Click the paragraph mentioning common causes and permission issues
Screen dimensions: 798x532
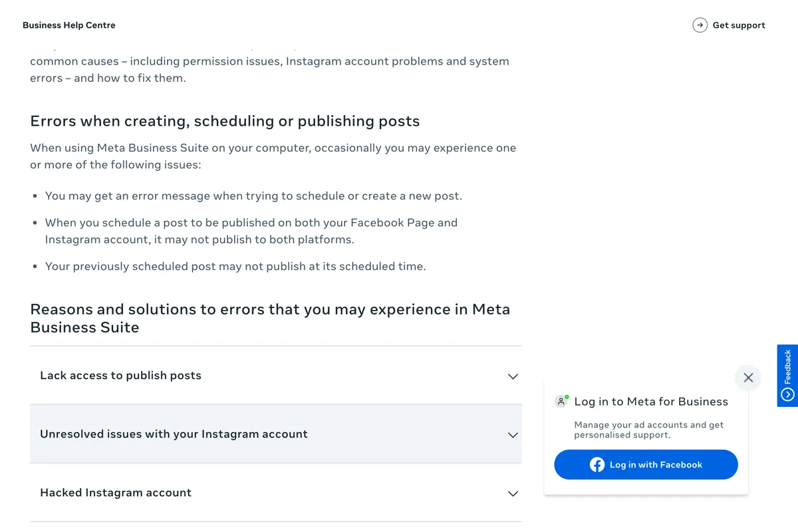coord(269,69)
